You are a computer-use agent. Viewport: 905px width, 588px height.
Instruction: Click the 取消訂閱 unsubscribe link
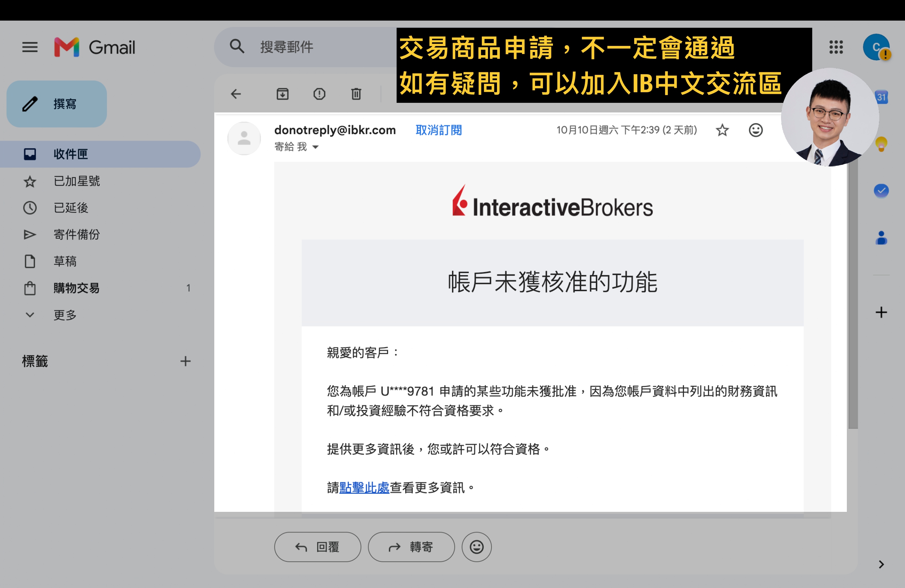coord(439,130)
